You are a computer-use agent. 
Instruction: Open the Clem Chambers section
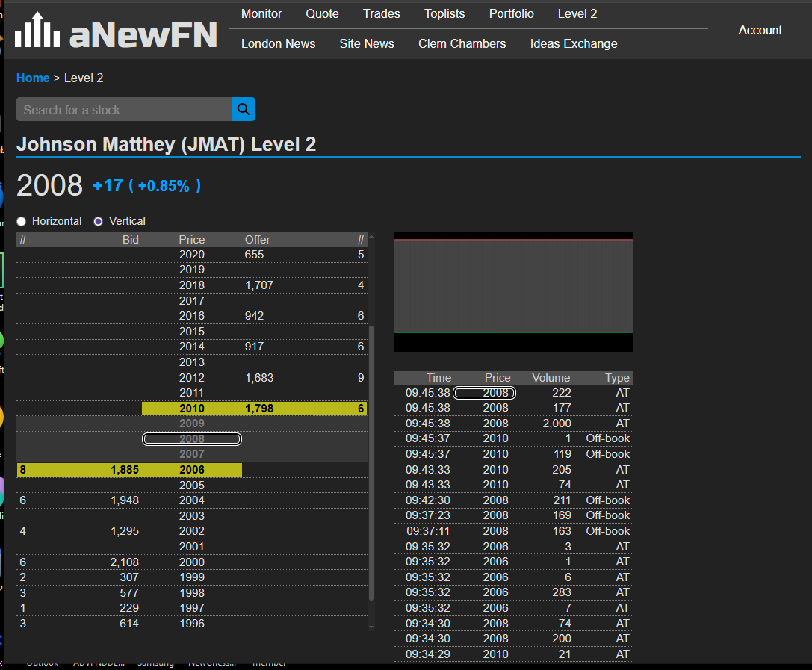(x=462, y=44)
